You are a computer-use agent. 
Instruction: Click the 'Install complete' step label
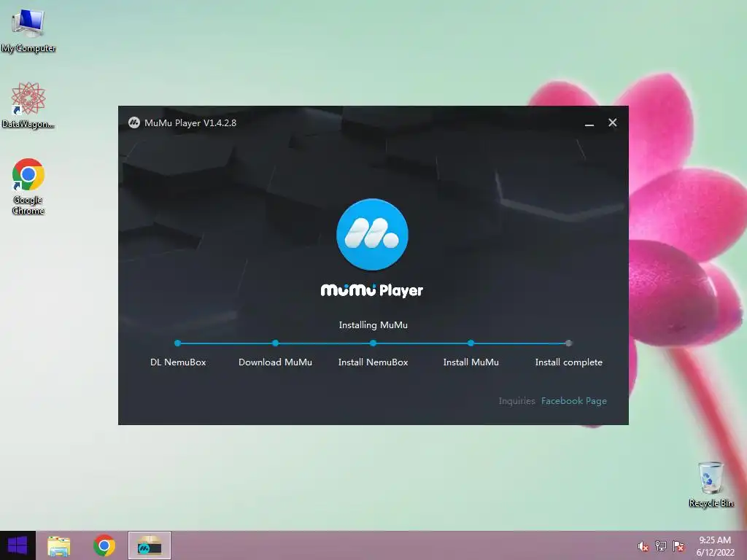pos(569,362)
